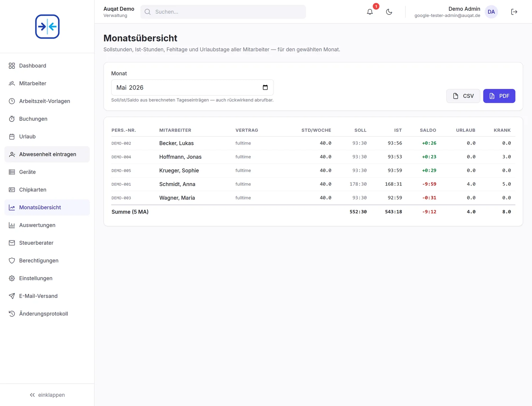Open Einstellungen gear icon
The image size is (532, 406).
tap(12, 278)
